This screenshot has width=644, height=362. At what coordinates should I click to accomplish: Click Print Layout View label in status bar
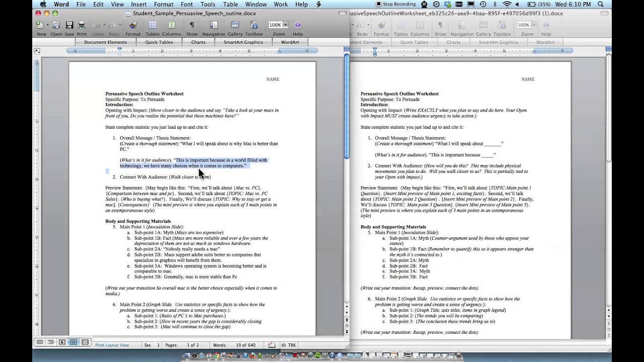tap(112, 345)
